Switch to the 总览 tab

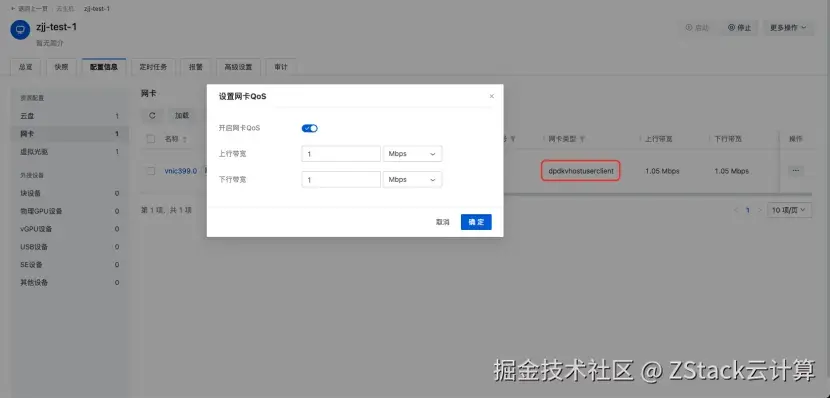25,67
